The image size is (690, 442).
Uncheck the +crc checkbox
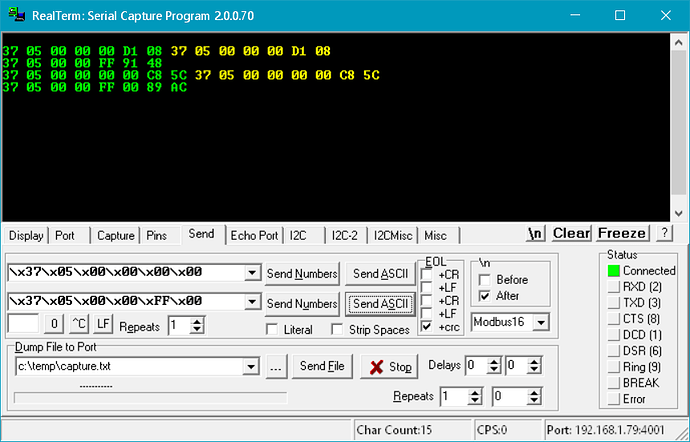(426, 327)
